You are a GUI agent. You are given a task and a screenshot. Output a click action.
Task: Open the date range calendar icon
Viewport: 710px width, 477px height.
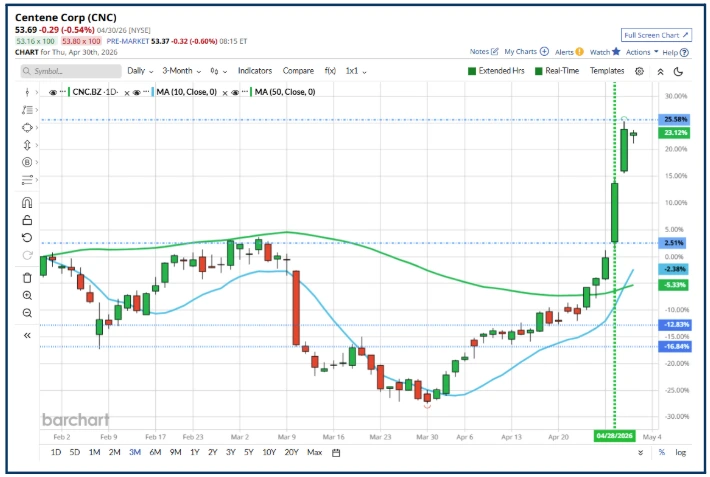click(x=336, y=453)
